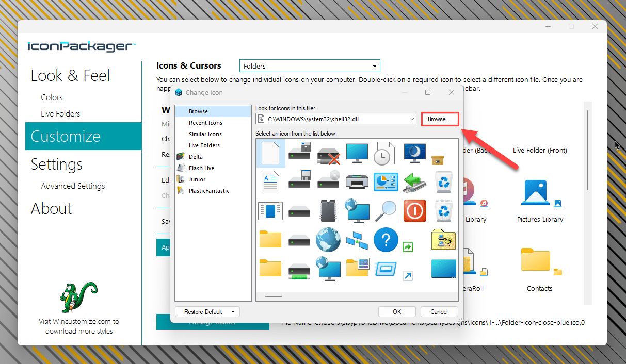626x364 pixels.
Task: Click the memory chip icon
Action: coord(328,211)
